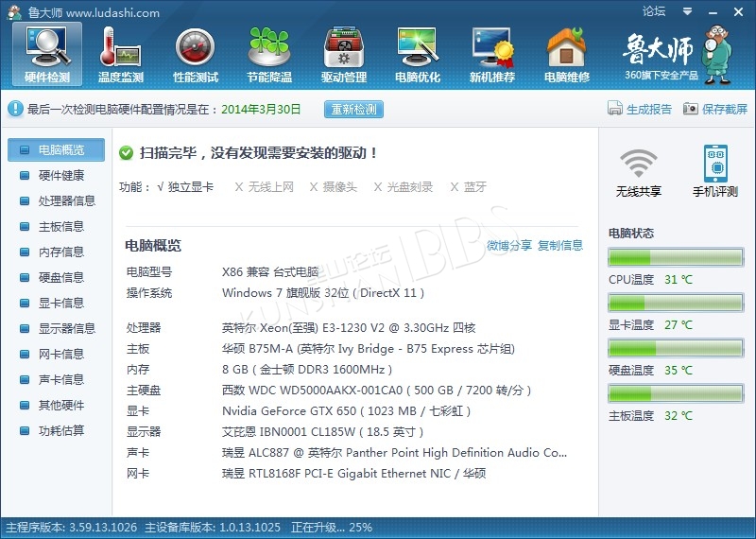Screen dimensions: 756x539
Task: Open 温度监测 temperature monitor
Action: pos(121,55)
